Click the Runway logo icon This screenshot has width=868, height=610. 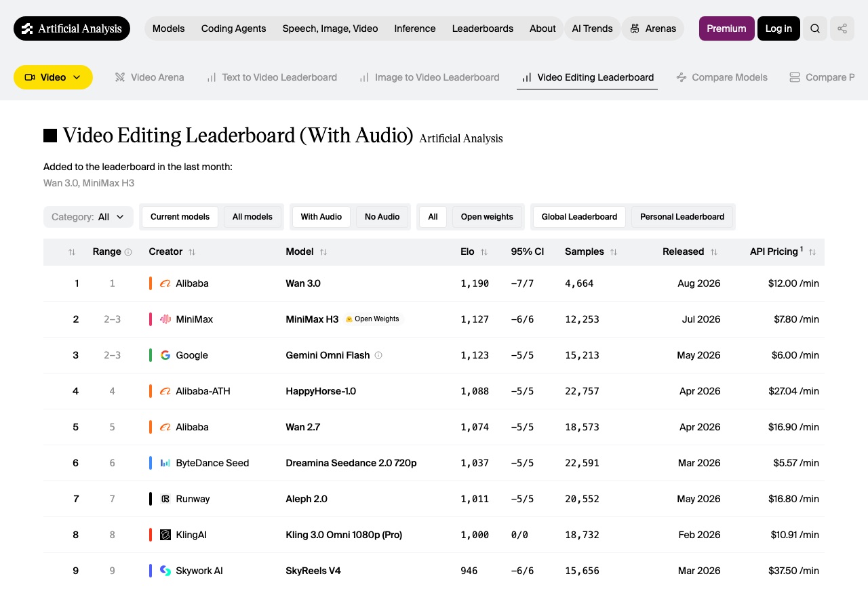click(165, 499)
